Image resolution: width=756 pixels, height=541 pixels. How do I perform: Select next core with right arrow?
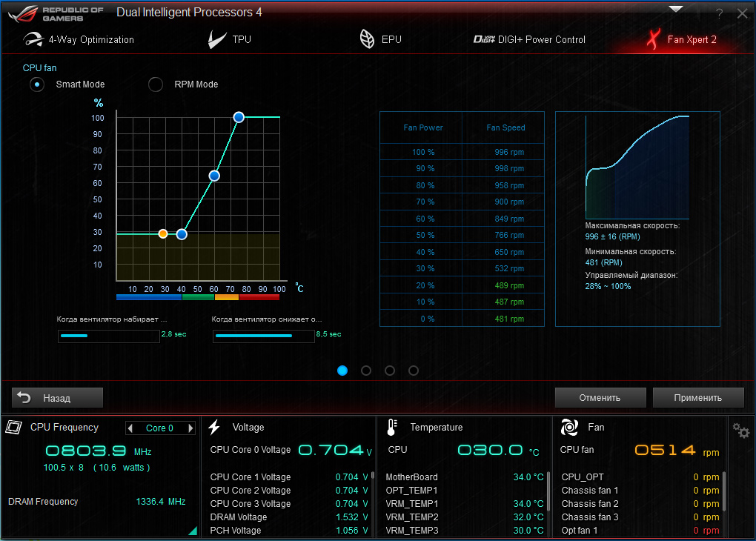(190, 428)
